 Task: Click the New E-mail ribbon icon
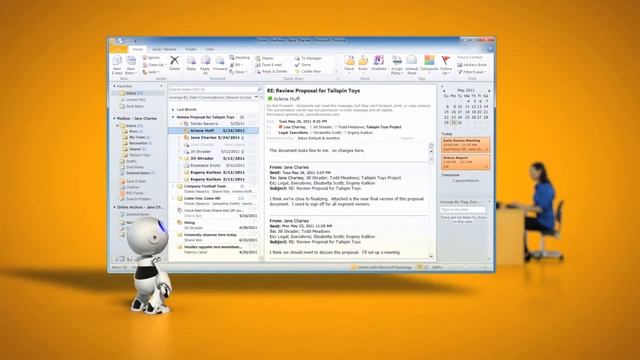[117, 62]
